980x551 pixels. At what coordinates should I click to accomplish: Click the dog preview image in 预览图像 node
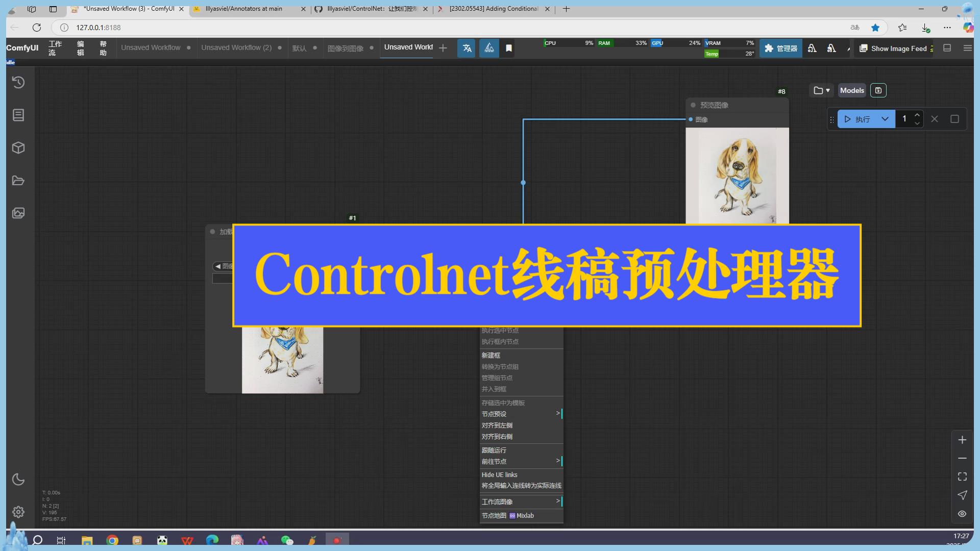[738, 176]
